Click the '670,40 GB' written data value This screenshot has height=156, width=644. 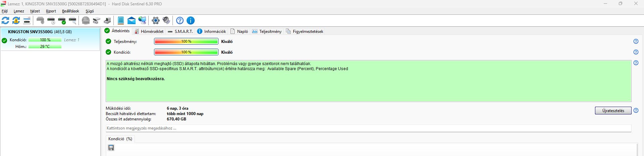(177, 119)
